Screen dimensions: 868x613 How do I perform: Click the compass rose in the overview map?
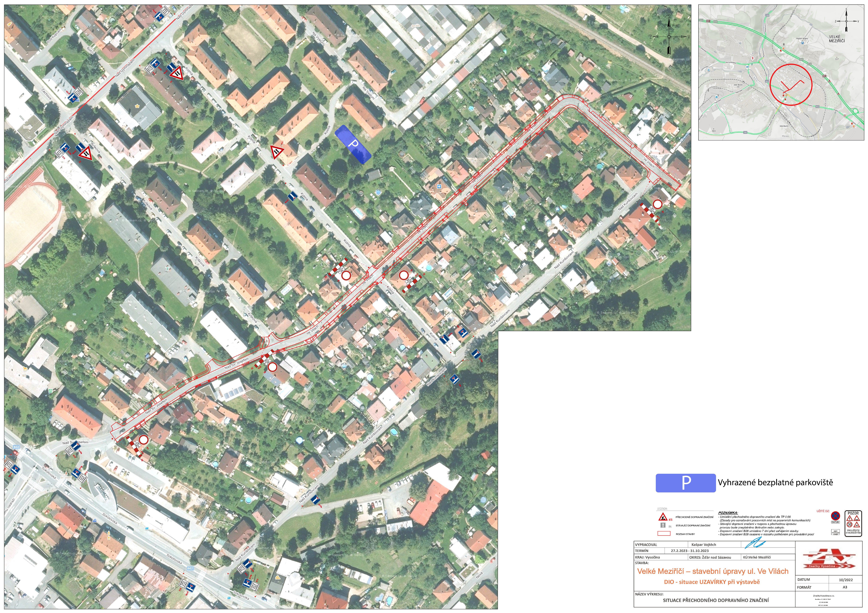846,21
